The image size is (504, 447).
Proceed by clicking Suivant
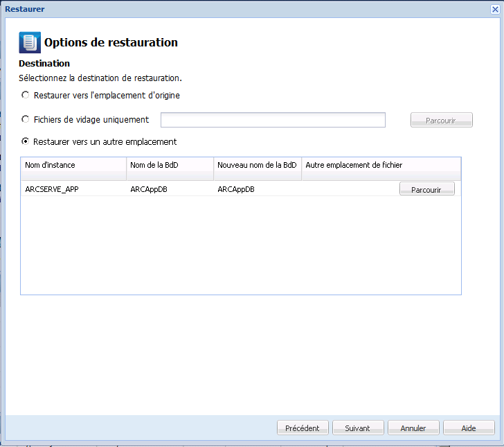click(358, 428)
